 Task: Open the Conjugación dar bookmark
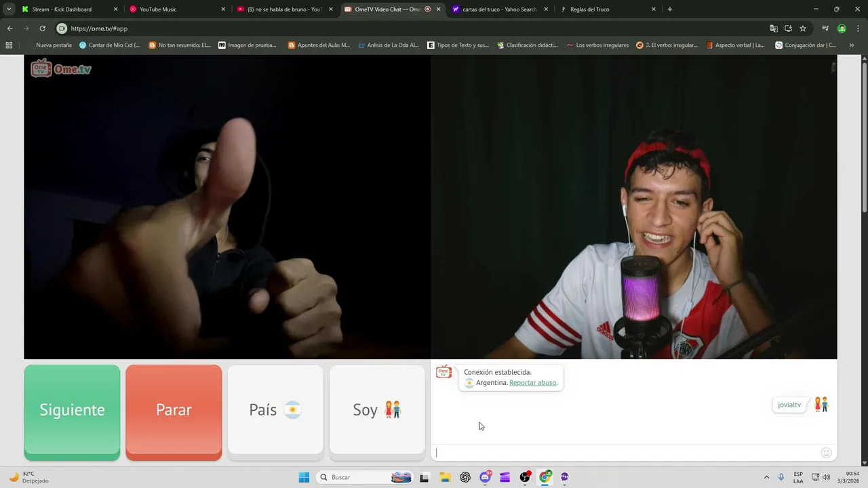[806, 45]
